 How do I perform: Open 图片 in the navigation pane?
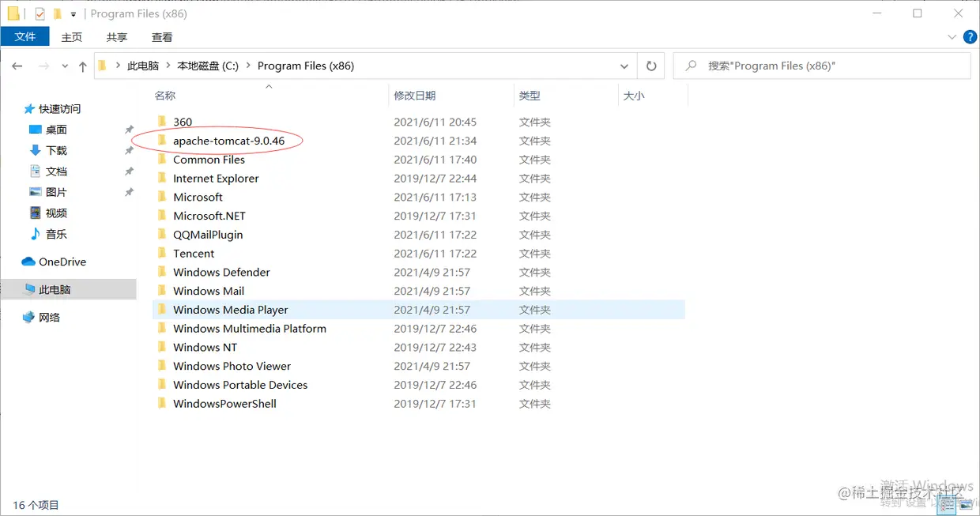point(56,192)
